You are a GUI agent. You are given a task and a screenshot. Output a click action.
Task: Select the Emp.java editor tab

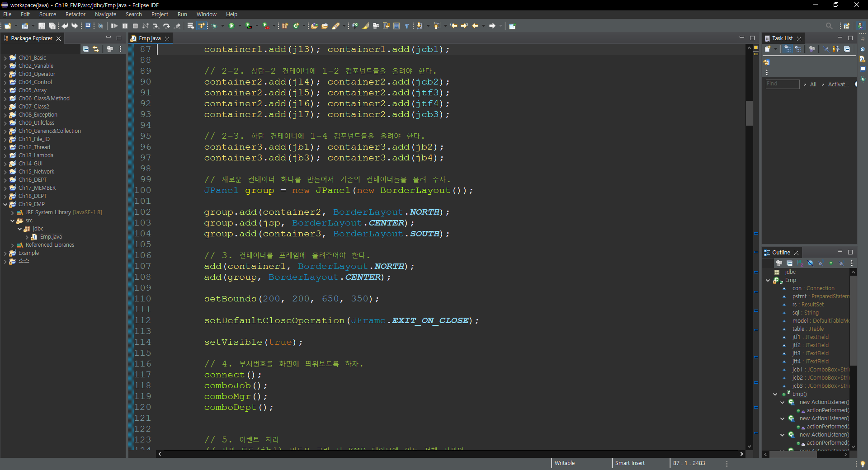click(150, 38)
